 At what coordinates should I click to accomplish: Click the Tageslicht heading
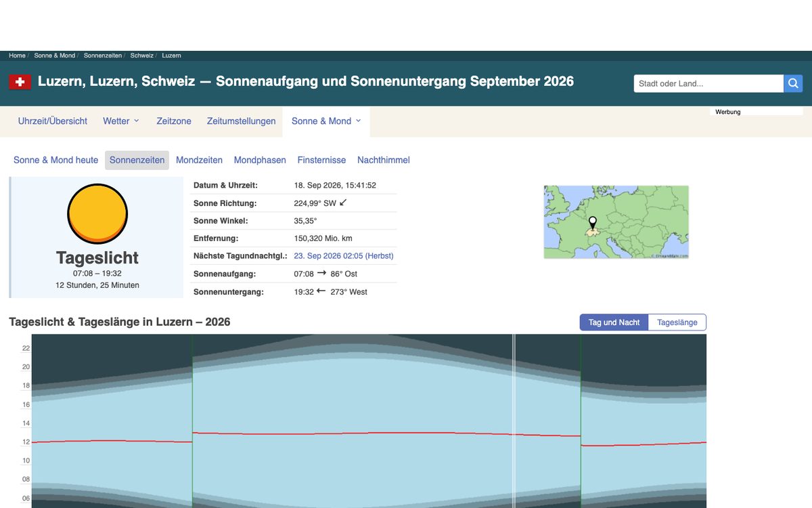pyautogui.click(x=97, y=258)
